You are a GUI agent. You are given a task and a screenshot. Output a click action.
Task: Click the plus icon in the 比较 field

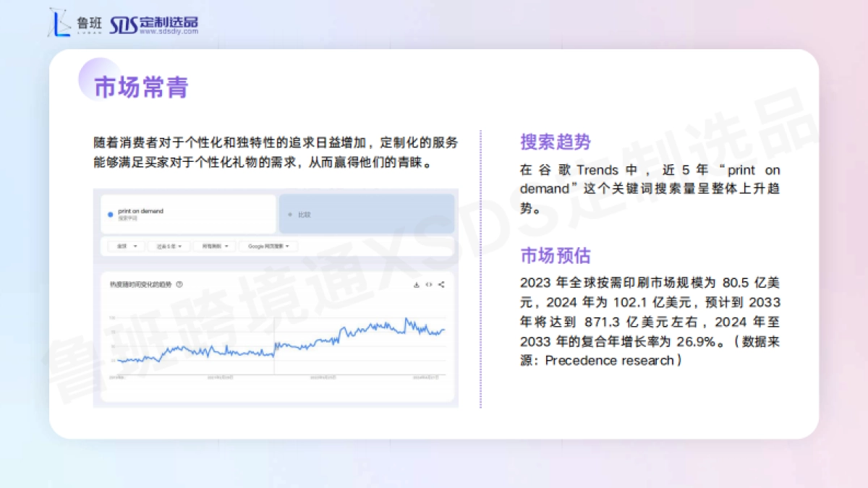[x=290, y=214]
